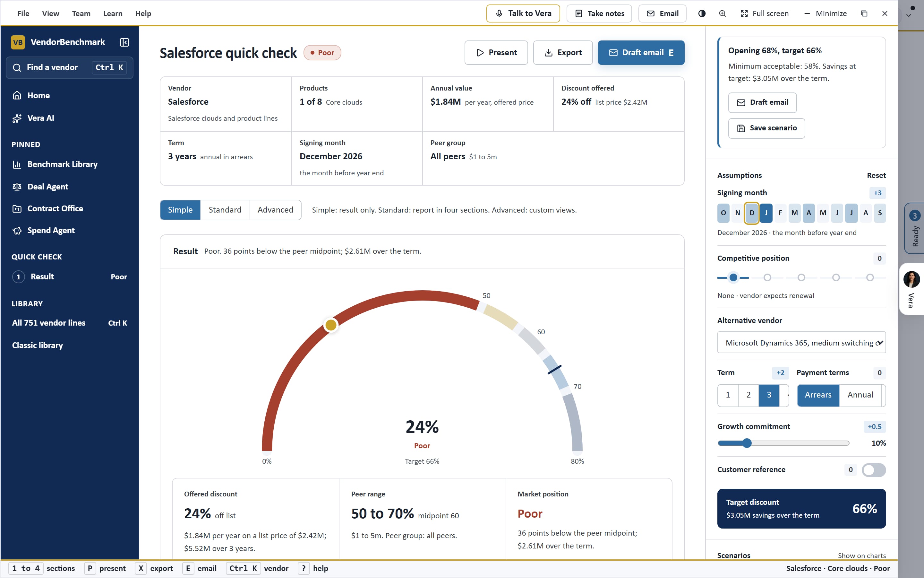
Task: Switch to the Standard view tab
Action: pyautogui.click(x=225, y=210)
